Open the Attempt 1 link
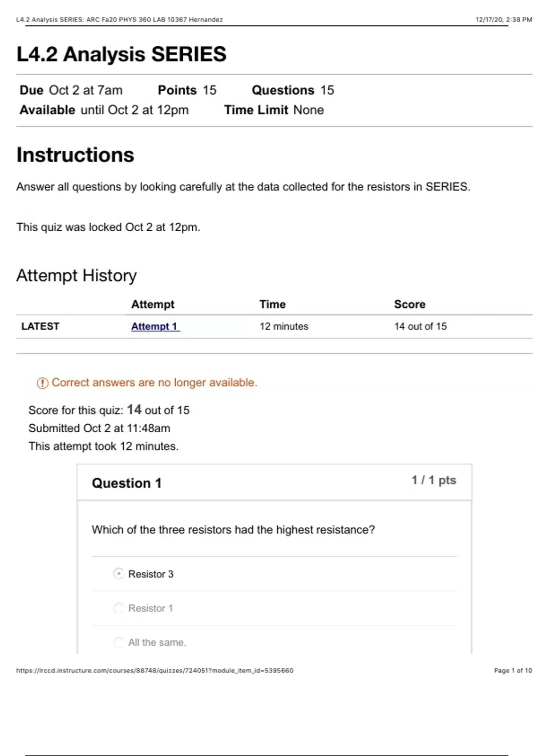This screenshot has height=756, width=534. pos(155,326)
